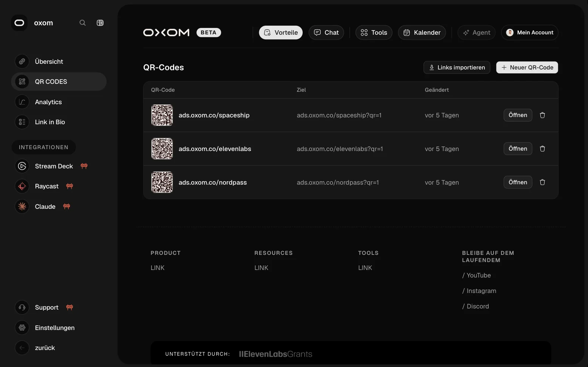Image resolution: width=588 pixels, height=367 pixels.
Task: Click the BETA badge beside the logo
Action: pyautogui.click(x=209, y=32)
